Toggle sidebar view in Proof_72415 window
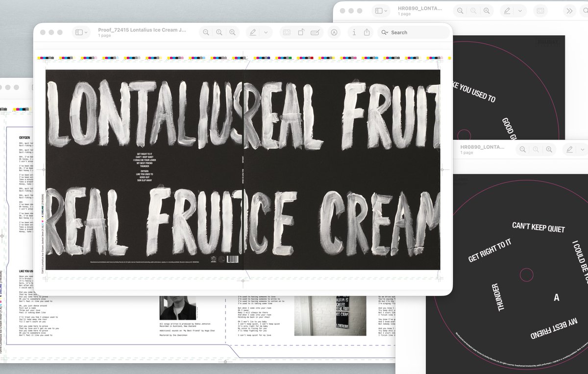This screenshot has height=374, width=588. click(78, 32)
